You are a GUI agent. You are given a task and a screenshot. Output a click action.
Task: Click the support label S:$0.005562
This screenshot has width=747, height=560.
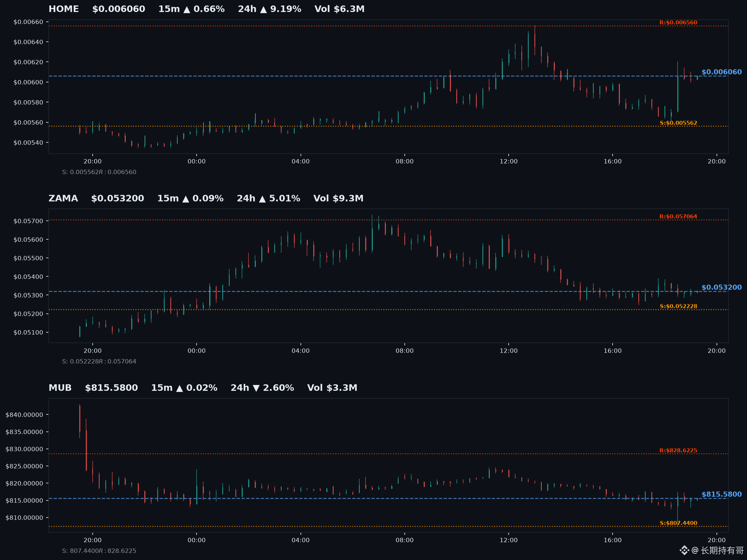pyautogui.click(x=678, y=123)
